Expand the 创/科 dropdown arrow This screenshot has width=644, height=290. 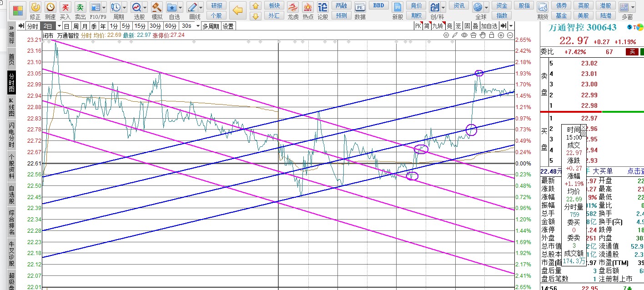443,8
